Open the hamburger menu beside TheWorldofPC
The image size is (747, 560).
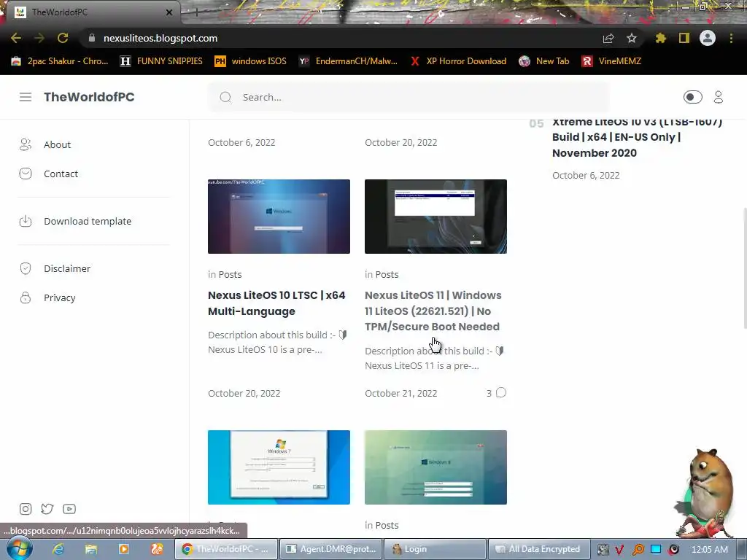click(x=26, y=97)
